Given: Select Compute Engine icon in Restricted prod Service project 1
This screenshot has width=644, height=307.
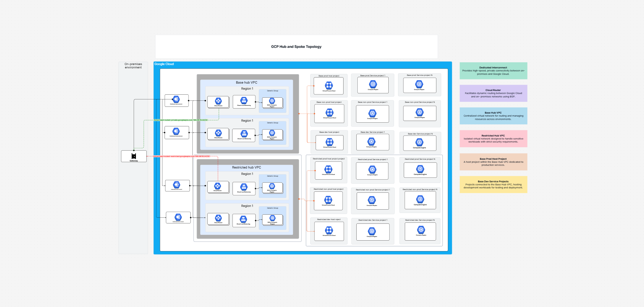Looking at the screenshot, I should click(x=372, y=170).
